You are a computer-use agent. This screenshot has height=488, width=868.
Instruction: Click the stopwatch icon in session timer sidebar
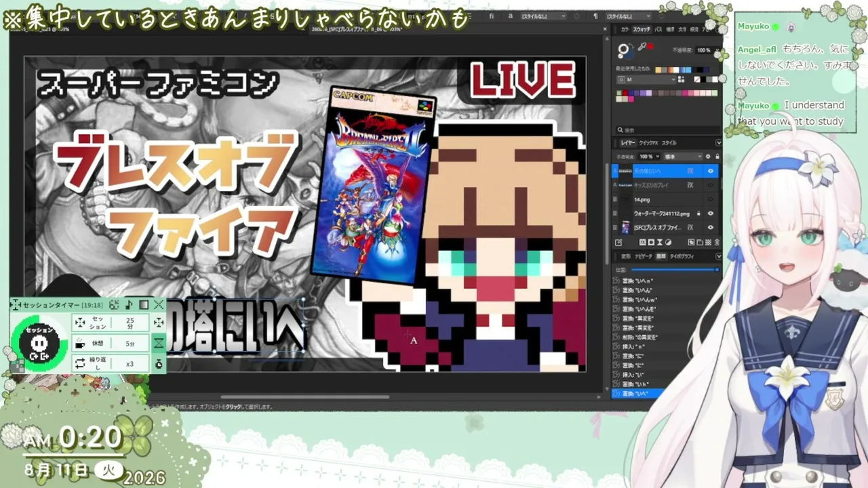pyautogui.click(x=159, y=364)
